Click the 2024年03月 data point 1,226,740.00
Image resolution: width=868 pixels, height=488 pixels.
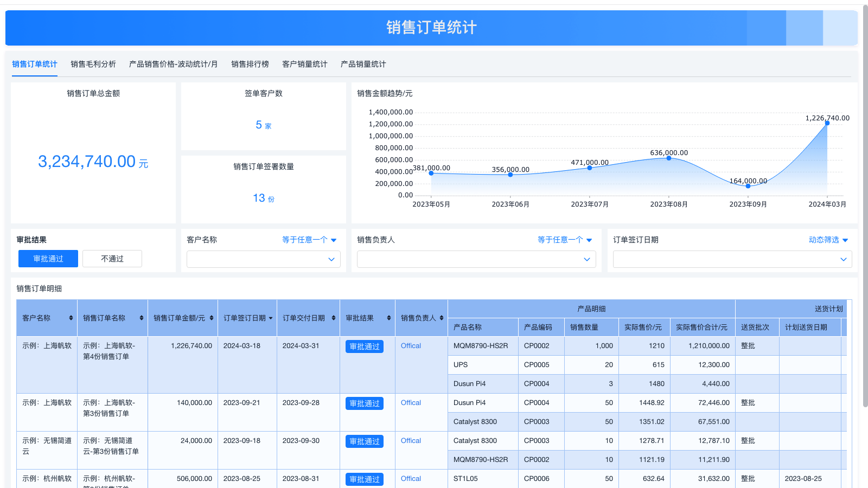click(827, 123)
